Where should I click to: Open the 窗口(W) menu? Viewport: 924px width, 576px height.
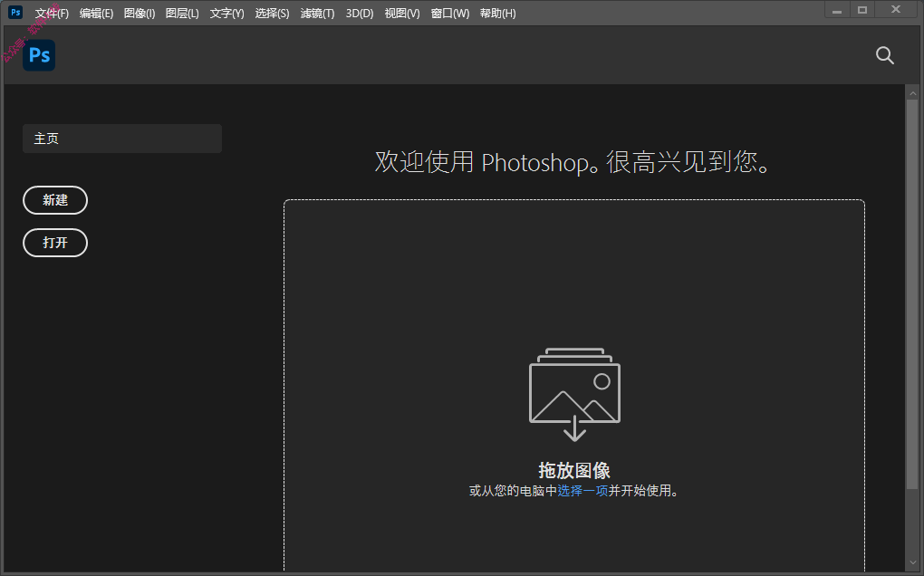[x=449, y=13]
